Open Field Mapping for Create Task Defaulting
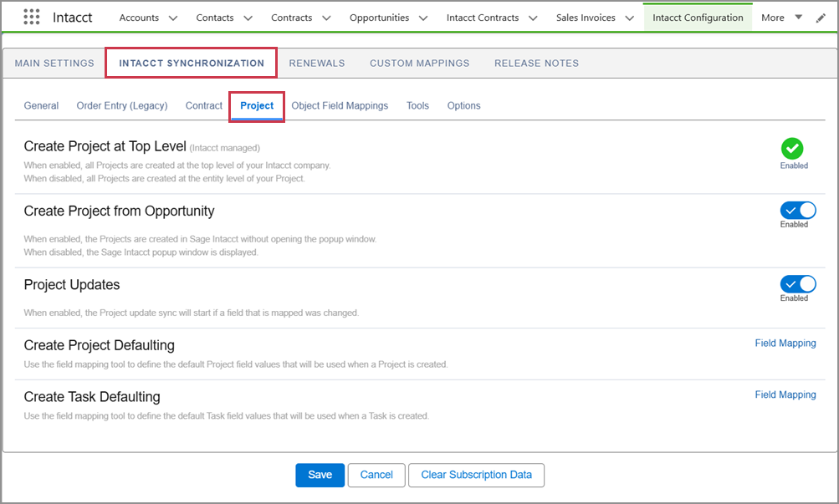 point(785,395)
